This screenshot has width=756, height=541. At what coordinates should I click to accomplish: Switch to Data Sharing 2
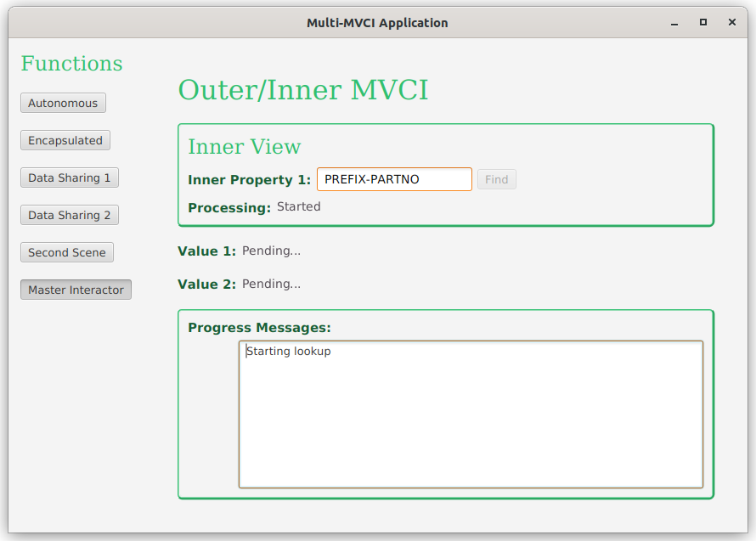pos(69,215)
